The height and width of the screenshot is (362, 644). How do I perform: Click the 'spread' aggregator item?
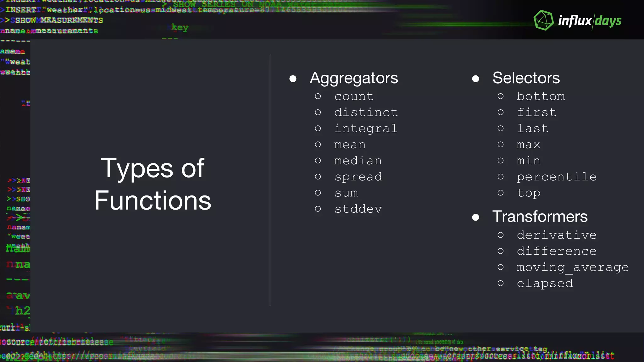pyautogui.click(x=358, y=177)
